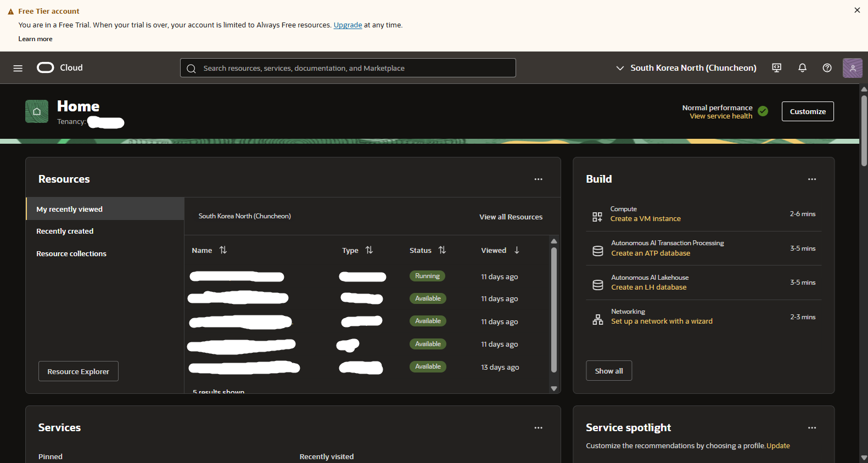868x463 pixels.
Task: Open the help question mark icon
Action: click(827, 67)
